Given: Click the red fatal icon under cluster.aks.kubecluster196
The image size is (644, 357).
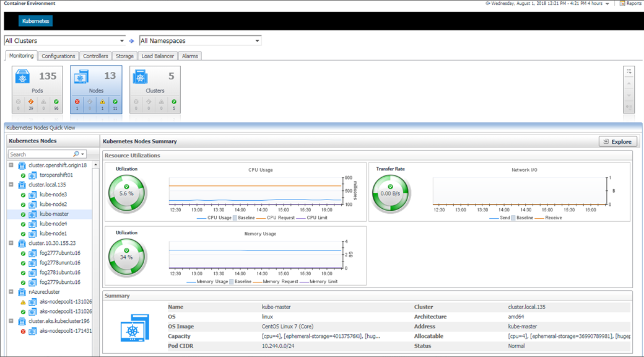Looking at the screenshot, I should 24,331.
